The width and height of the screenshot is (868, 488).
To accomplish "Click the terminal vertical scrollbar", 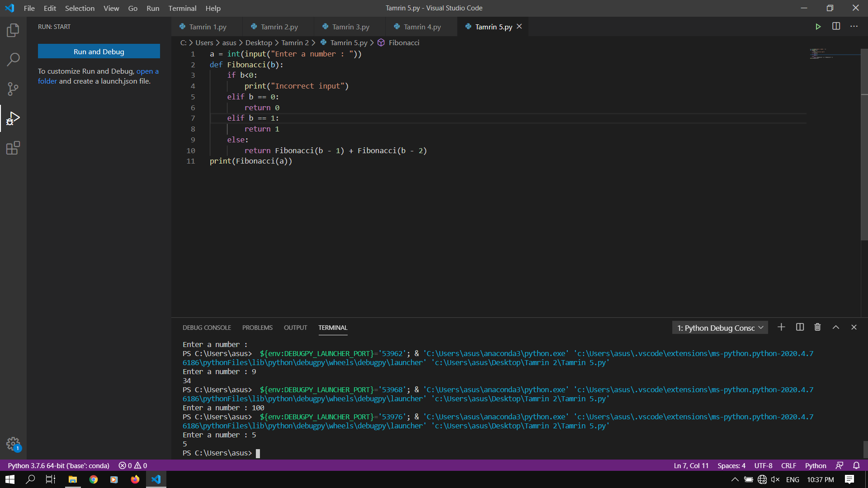I will [x=865, y=450].
